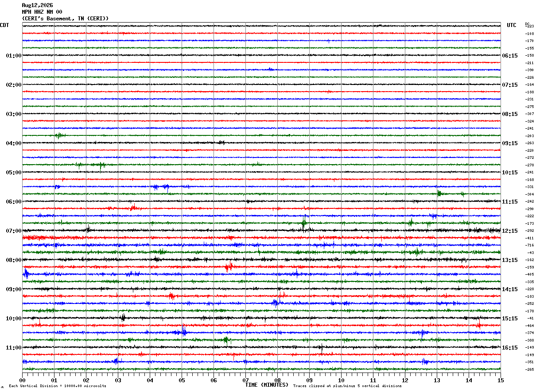Pick minute tick 11 on time axis

373,380
